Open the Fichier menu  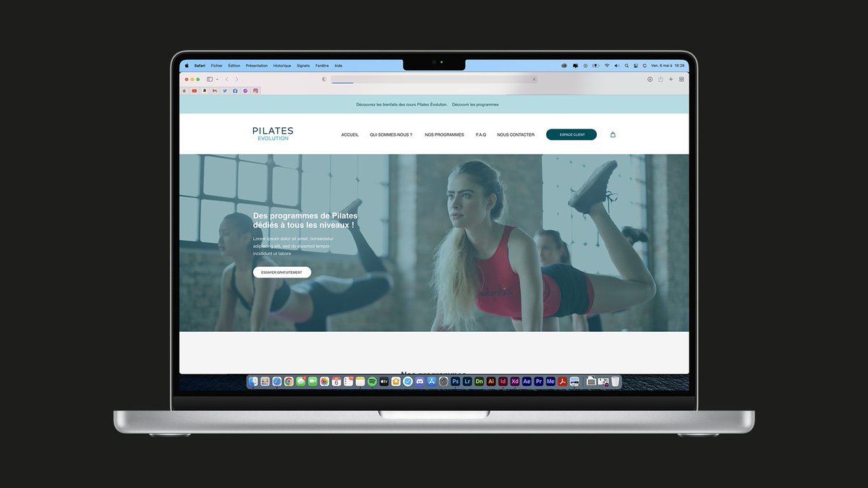217,66
